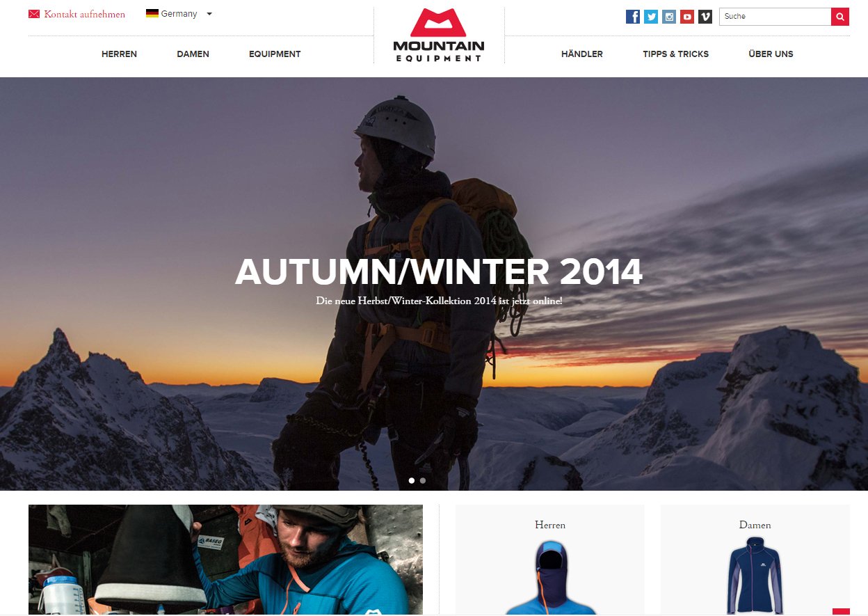Open the Facebook social icon

click(x=633, y=17)
